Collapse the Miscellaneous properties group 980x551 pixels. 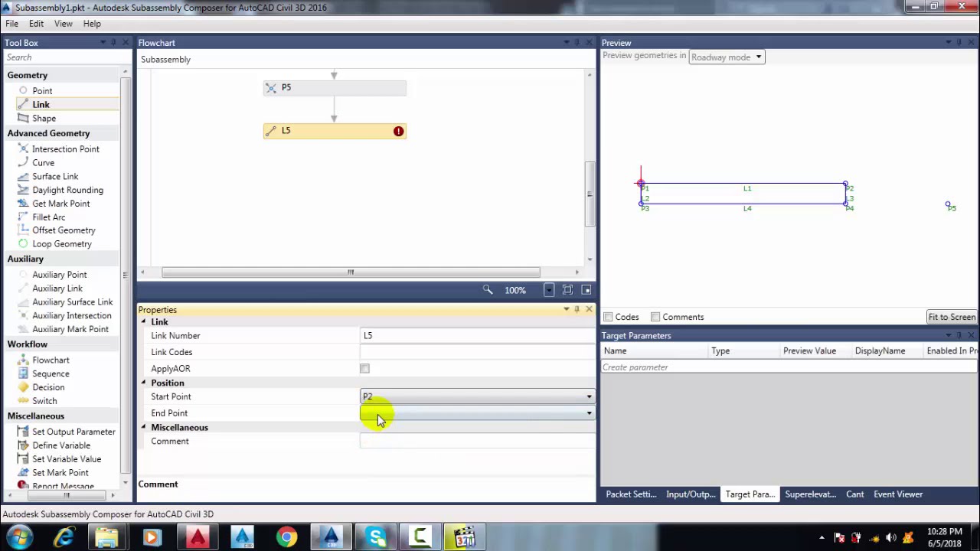coord(143,427)
